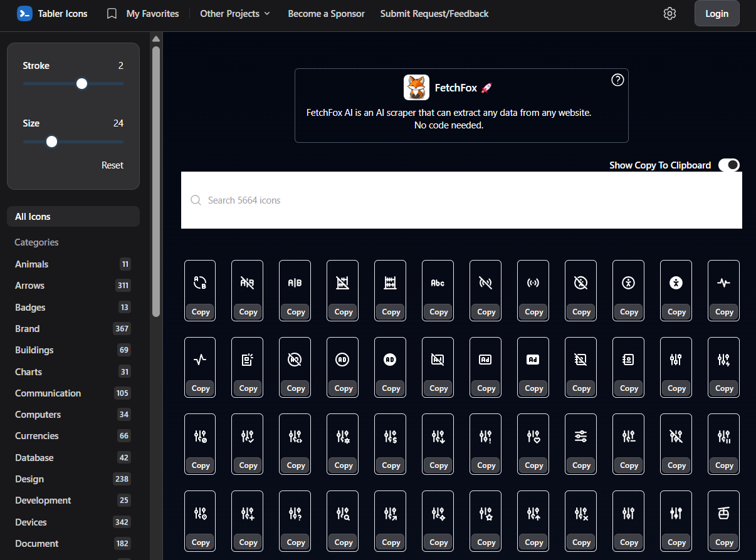
Task: Select the outlined AD circle icon
Action: click(343, 360)
